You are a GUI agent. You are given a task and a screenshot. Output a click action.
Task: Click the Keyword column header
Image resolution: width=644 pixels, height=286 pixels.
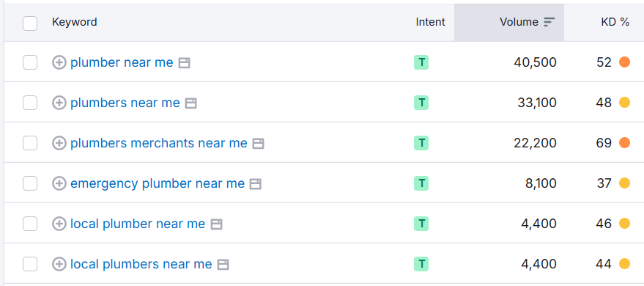[x=74, y=22]
